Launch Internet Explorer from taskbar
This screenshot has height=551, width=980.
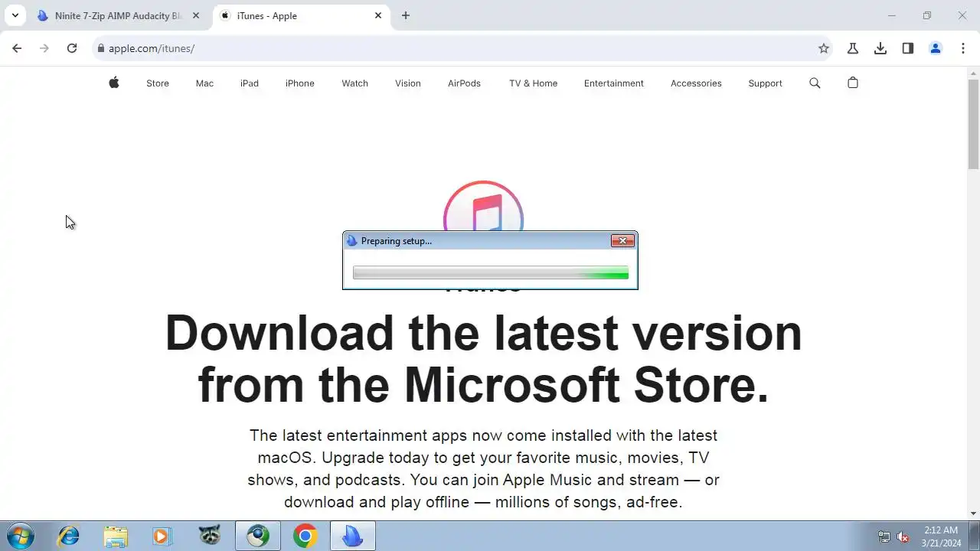pyautogui.click(x=68, y=536)
